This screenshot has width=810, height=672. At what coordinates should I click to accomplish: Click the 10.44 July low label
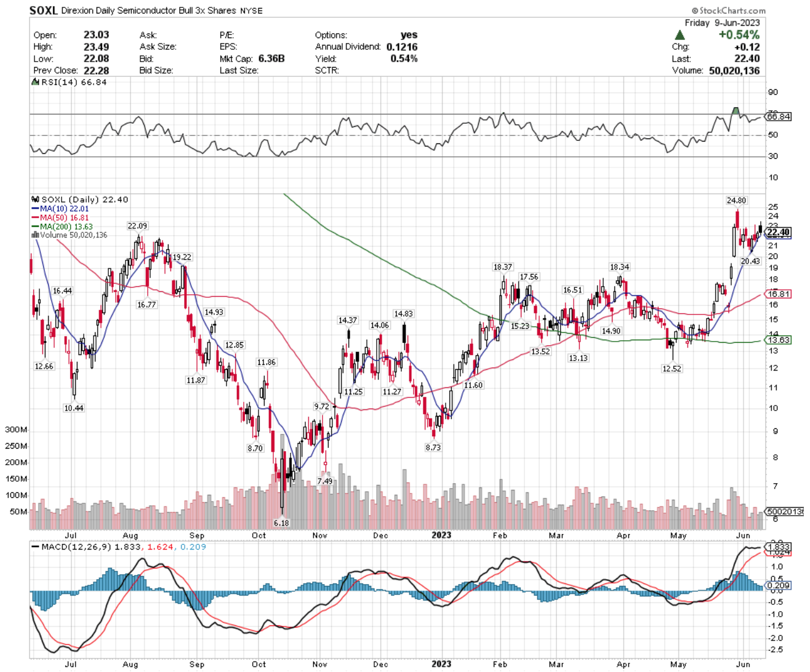73,408
